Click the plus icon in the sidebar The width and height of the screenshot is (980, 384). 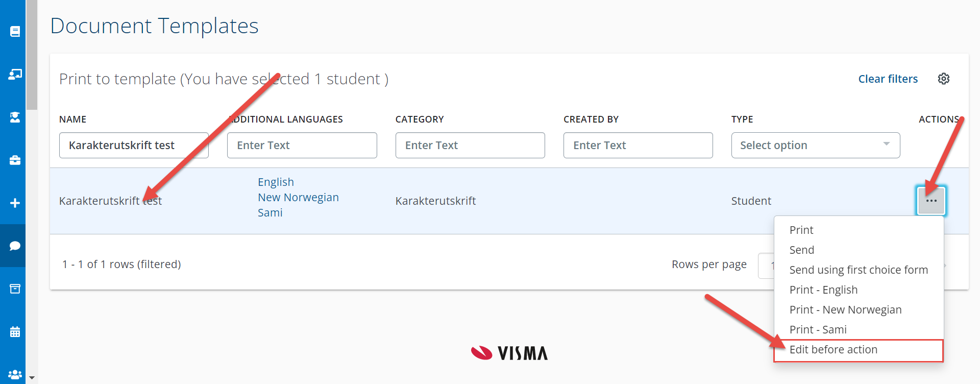pyautogui.click(x=15, y=203)
